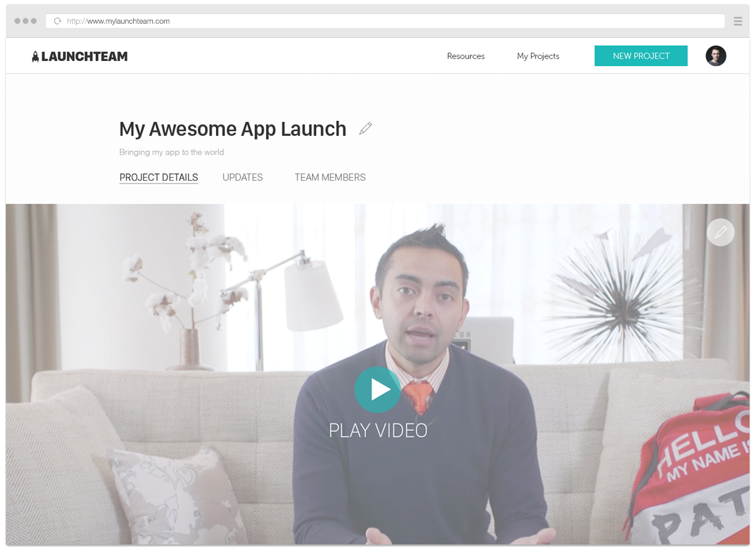The width and height of the screenshot is (756, 552).
Task: Click the LAUNCHTEAM wordmark link
Action: (x=85, y=56)
